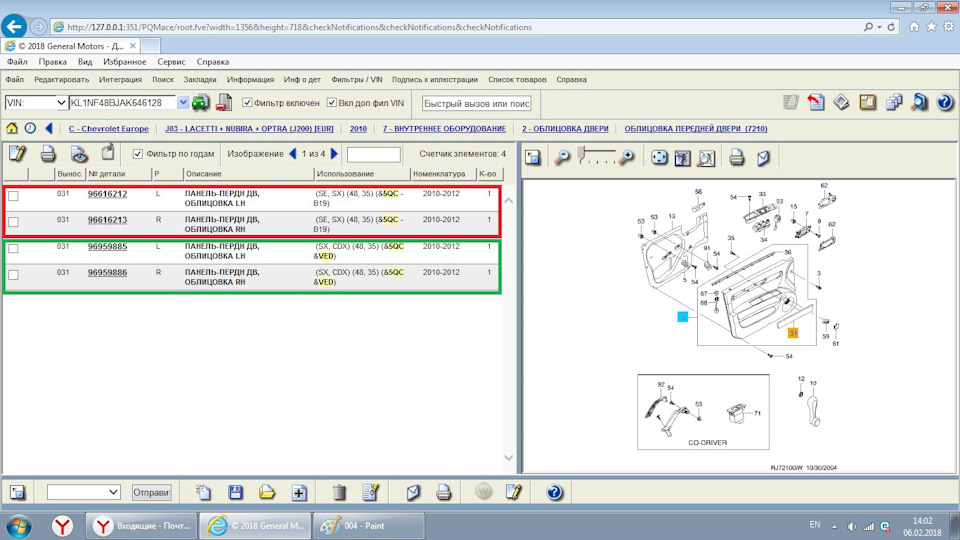The image size is (960, 540).
Task: Zoom in the illustration
Action: pyautogui.click(x=626, y=157)
